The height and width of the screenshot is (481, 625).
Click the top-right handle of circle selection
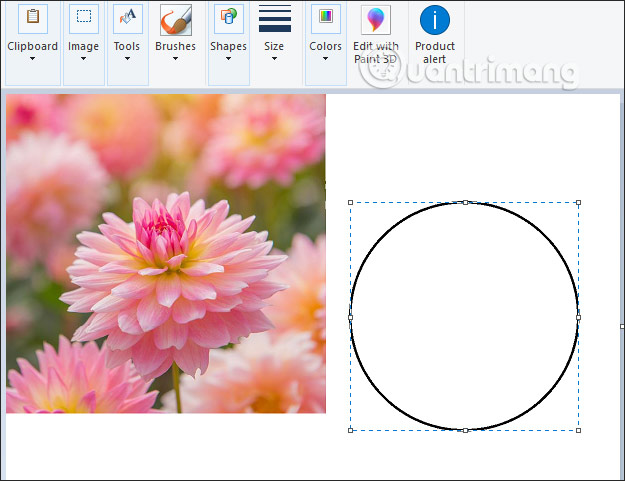pos(578,202)
